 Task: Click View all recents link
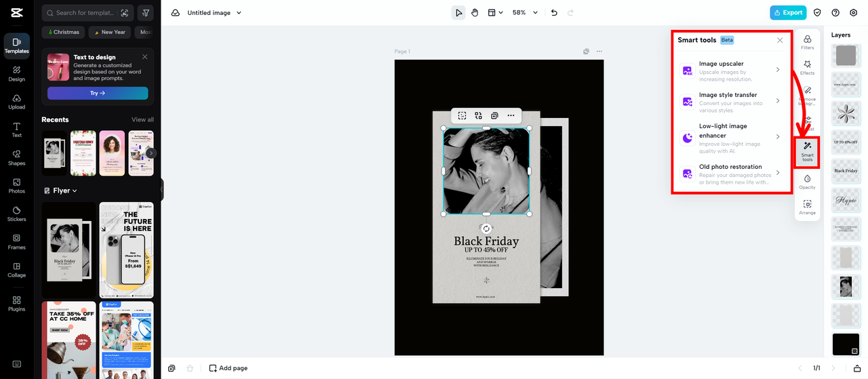[142, 119]
